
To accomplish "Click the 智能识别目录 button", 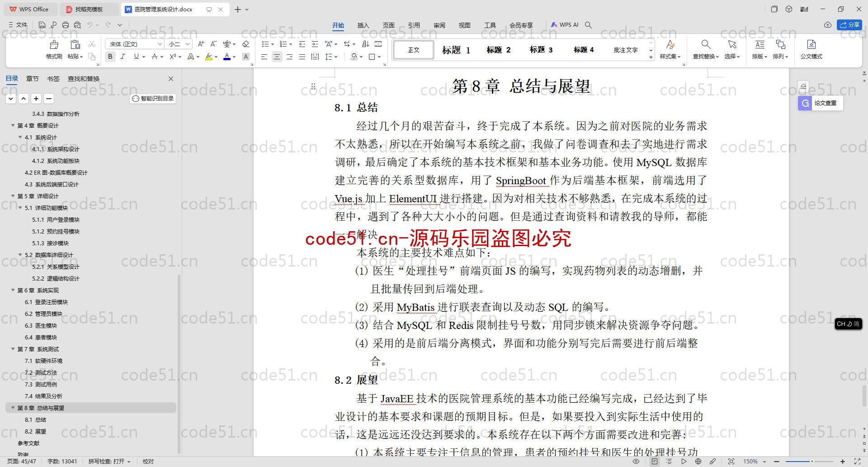I will click(153, 99).
